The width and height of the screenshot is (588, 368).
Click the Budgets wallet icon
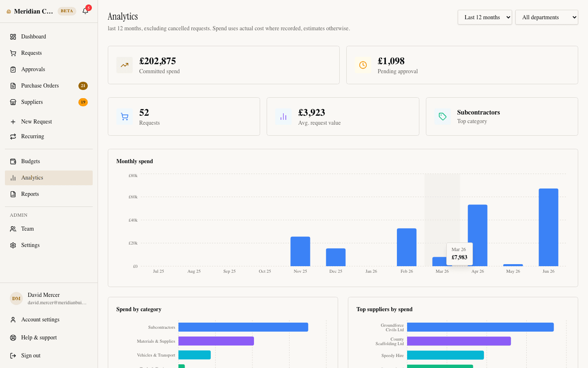[x=13, y=162]
